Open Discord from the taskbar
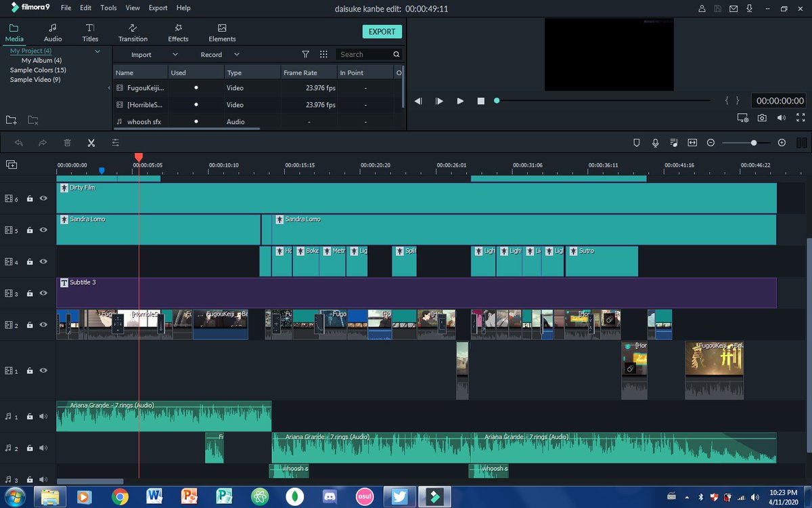 (x=330, y=496)
